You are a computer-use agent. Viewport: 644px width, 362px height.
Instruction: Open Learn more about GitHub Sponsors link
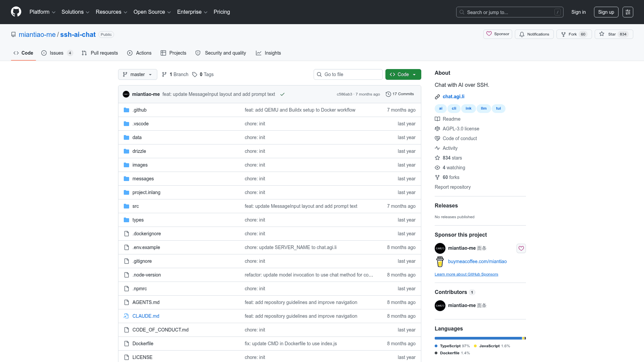click(x=466, y=274)
